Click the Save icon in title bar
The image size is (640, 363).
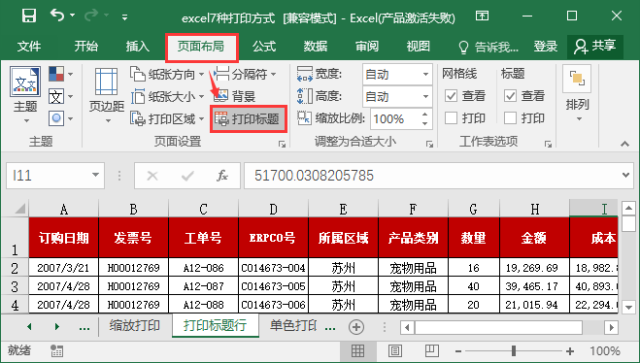(29, 16)
